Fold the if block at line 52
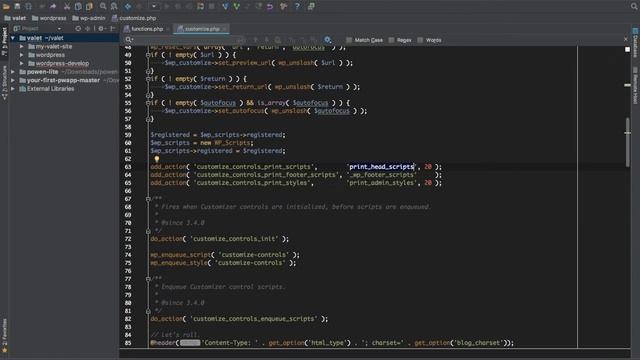The width and height of the screenshot is (640, 360). (x=148, y=79)
